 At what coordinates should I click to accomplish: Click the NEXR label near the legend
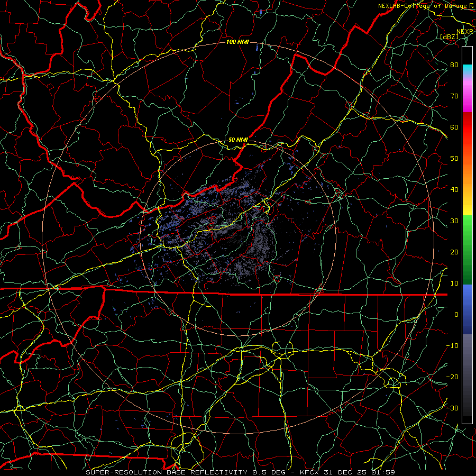pos(465,32)
